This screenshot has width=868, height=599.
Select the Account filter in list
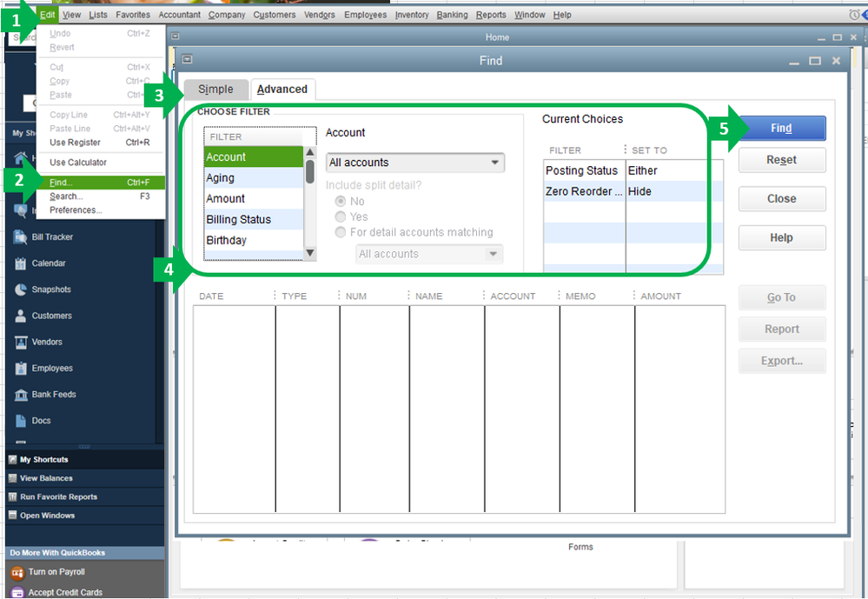[254, 156]
